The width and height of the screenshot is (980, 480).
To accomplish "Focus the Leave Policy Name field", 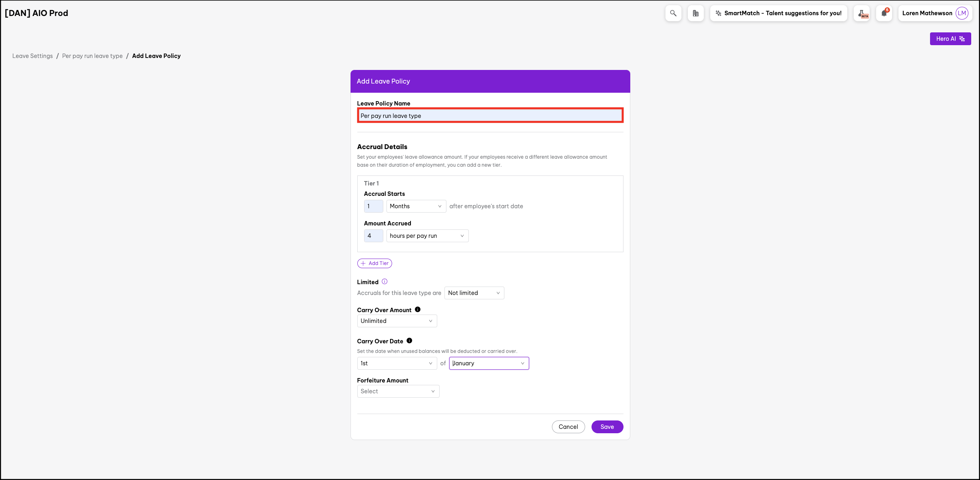I will pos(490,116).
